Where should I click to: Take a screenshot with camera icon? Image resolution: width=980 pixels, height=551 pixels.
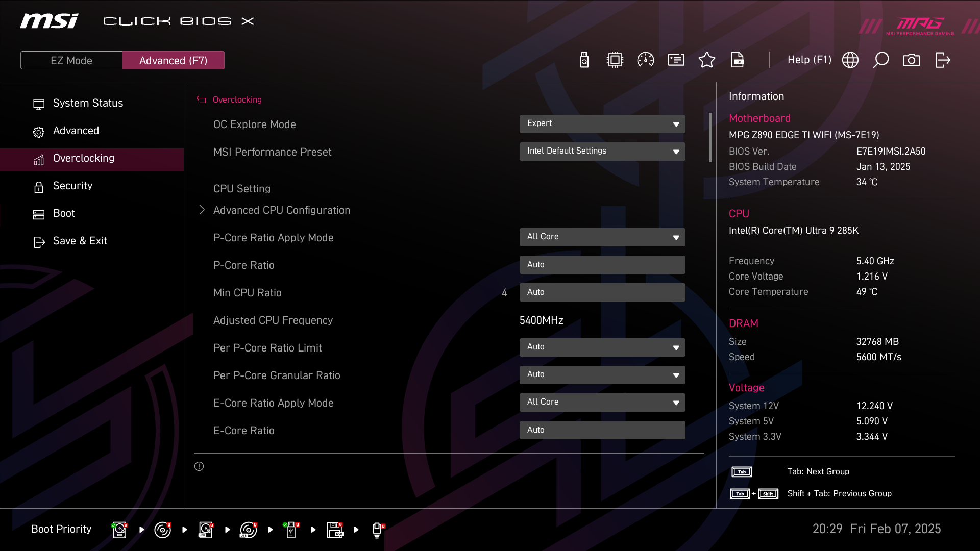(912, 60)
